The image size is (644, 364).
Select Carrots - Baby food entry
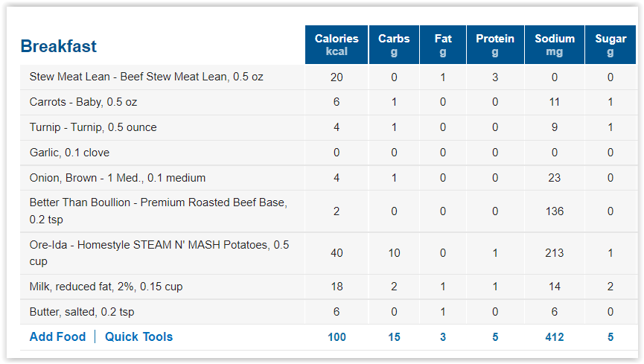[x=83, y=102]
